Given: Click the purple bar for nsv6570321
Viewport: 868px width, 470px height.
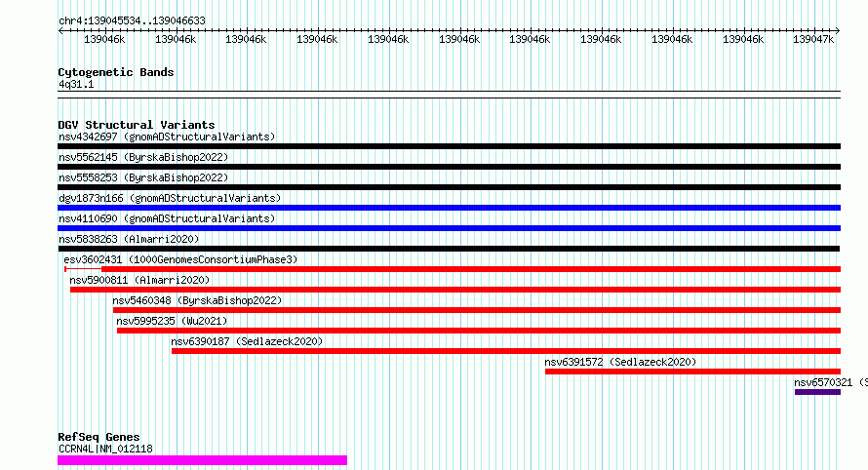Looking at the screenshot, I should pyautogui.click(x=817, y=392).
